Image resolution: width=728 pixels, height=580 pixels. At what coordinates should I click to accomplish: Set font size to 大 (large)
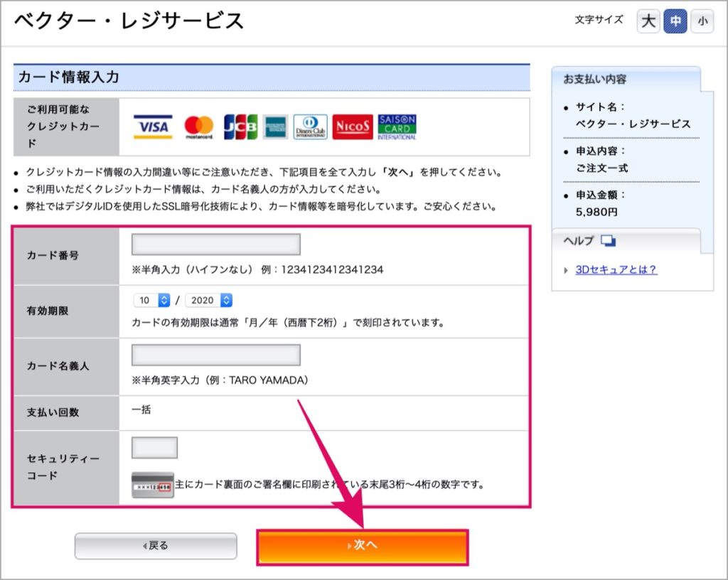coord(648,21)
